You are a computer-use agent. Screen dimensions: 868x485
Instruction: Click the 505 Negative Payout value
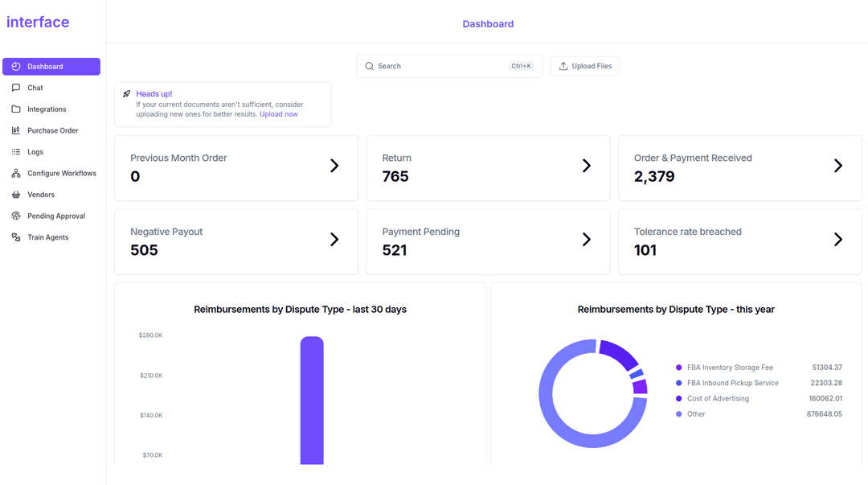pyautogui.click(x=144, y=250)
